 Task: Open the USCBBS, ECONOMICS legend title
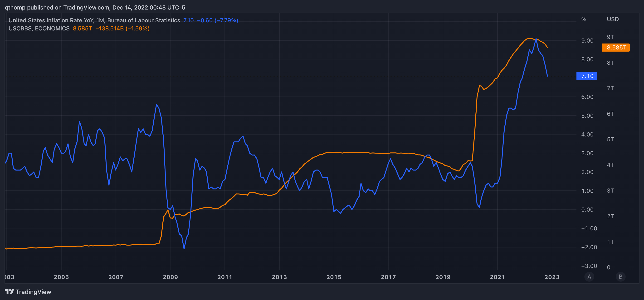click(x=39, y=29)
